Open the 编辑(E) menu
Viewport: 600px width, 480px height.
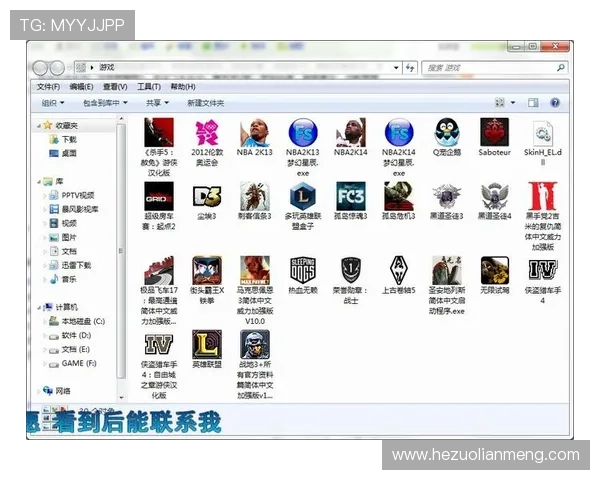coord(82,87)
